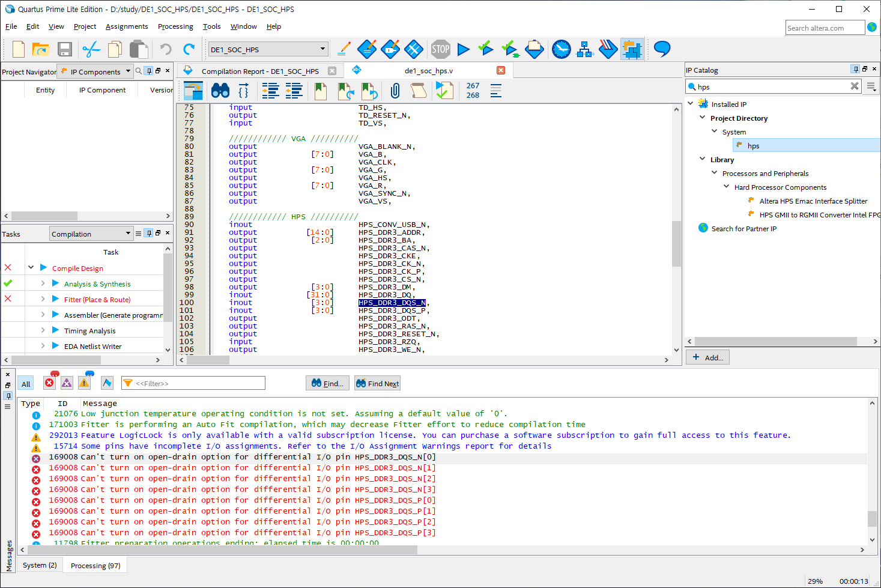The image size is (881, 588).
Task: Pin the Project Navigator panel
Action: pos(149,71)
